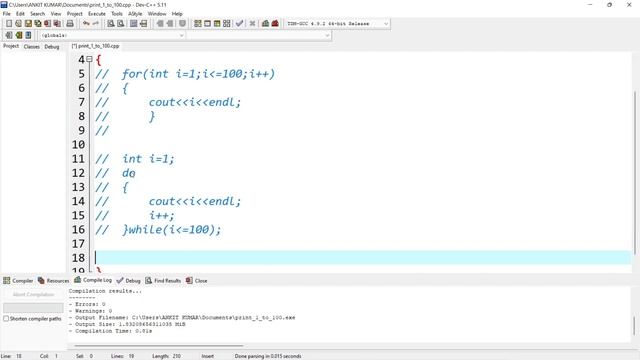Open the Search menu
Viewport: 640px width, 360px height.
(x=38, y=13)
